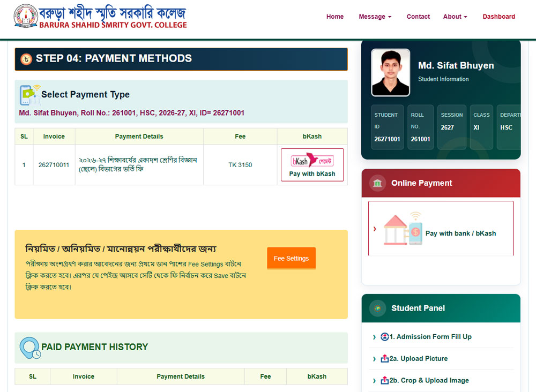Screen dimensions: 536x392
Task: Click the Barura Shahid Smrity Govt. College title
Action: (113, 25)
